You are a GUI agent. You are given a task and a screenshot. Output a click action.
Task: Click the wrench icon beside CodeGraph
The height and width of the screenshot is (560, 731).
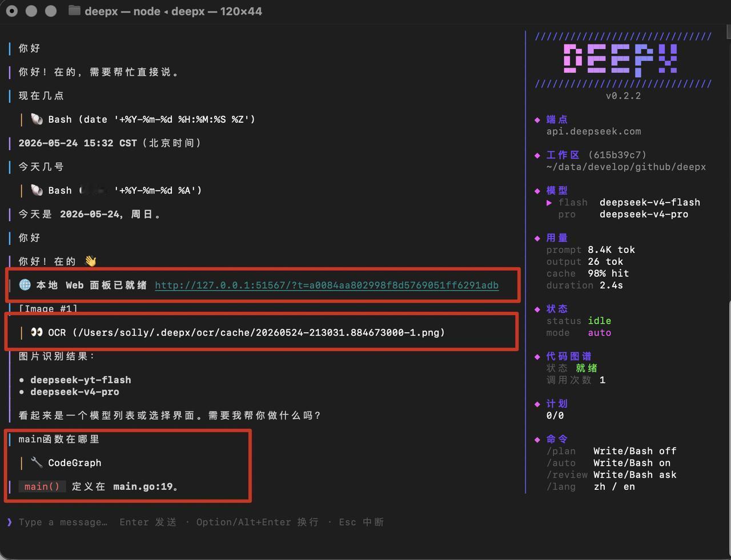37,462
